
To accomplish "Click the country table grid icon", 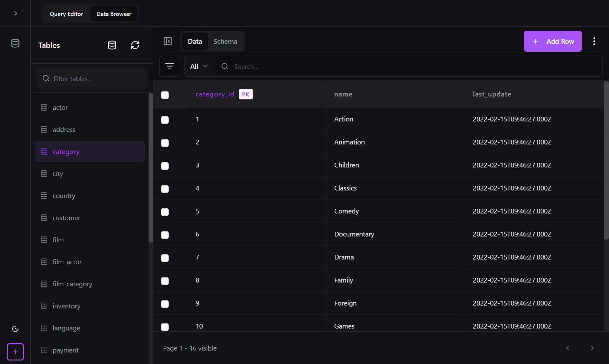I will (x=44, y=196).
